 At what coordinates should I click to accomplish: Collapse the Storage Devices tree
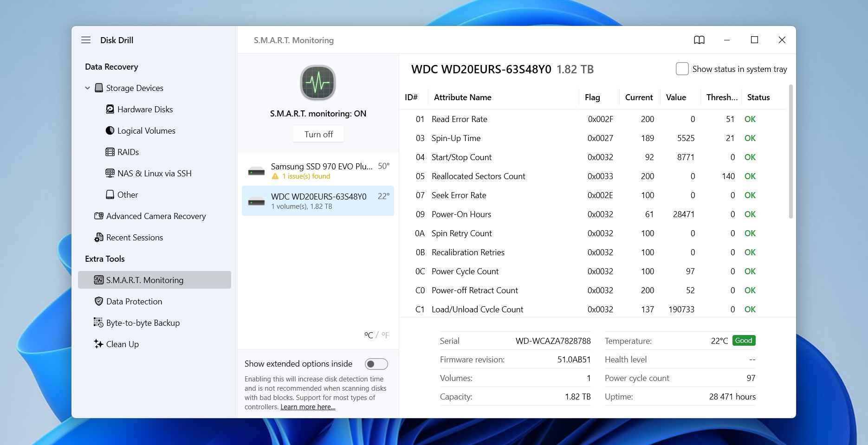coord(87,88)
